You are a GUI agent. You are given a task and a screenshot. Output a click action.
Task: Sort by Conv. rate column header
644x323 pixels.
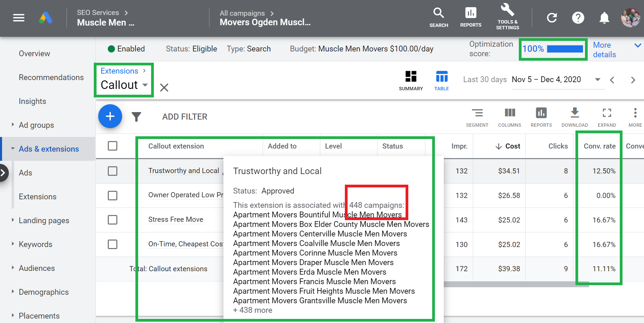click(600, 146)
